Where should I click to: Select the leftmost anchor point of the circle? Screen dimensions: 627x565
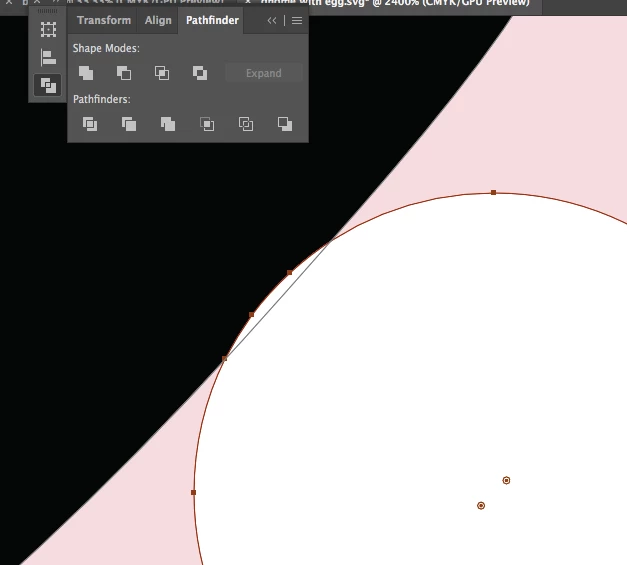click(x=194, y=493)
